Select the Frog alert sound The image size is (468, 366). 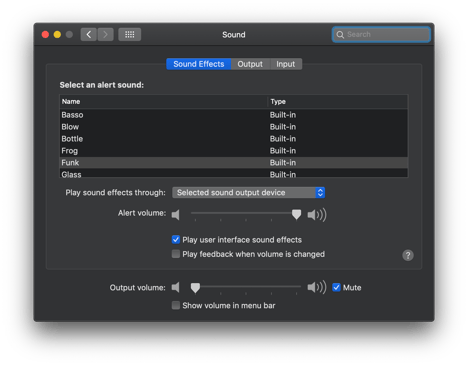tap(234, 151)
